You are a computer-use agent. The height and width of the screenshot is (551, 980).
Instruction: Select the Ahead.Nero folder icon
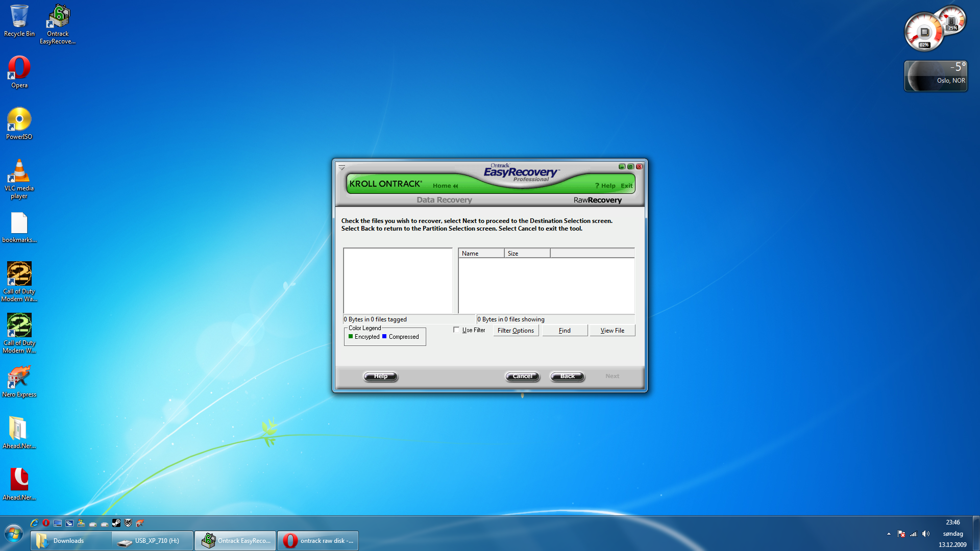pos(19,433)
